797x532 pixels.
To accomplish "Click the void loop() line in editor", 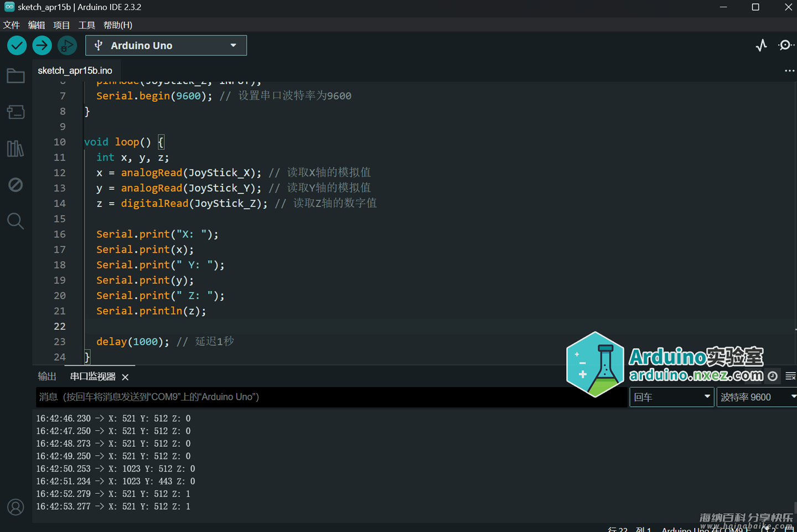I will 124,142.
